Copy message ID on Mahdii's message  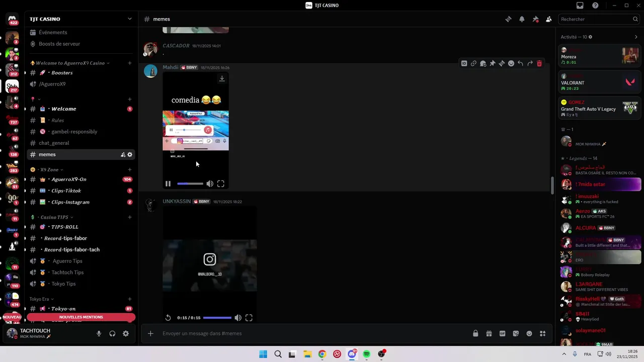coord(464,63)
